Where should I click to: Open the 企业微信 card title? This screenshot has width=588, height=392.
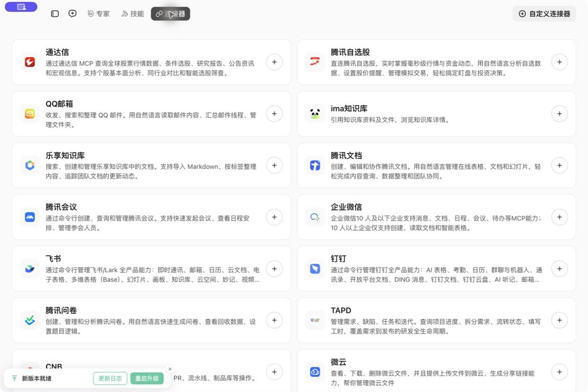click(x=346, y=207)
